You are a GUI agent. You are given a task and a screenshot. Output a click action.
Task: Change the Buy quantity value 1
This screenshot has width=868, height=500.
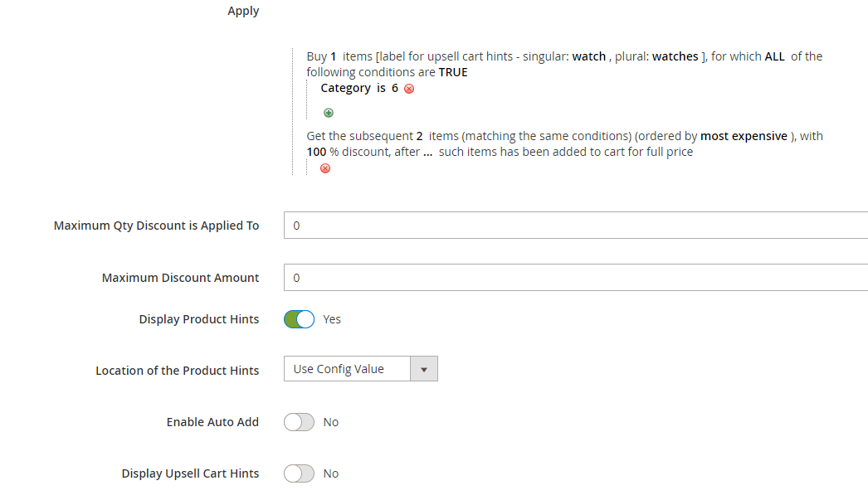click(x=334, y=56)
